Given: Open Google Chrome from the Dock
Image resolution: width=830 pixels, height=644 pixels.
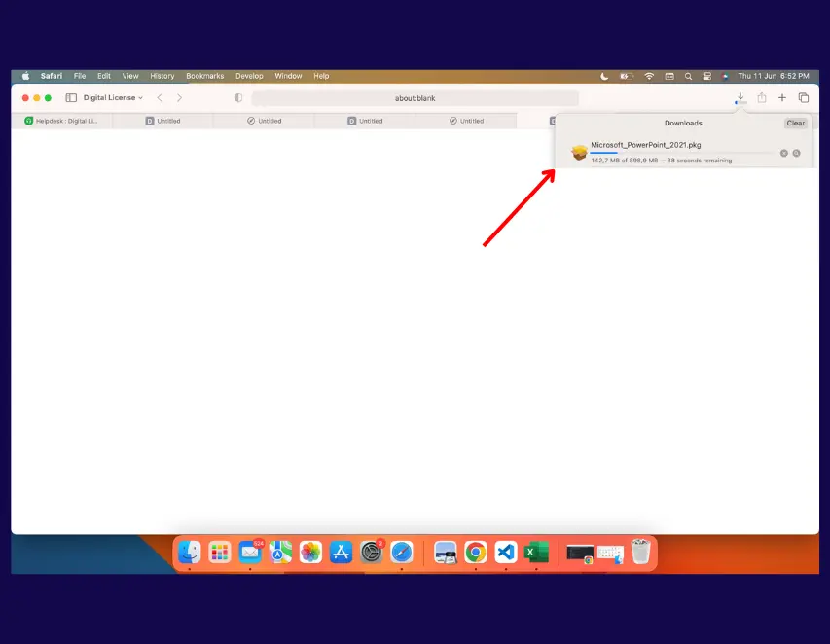Looking at the screenshot, I should (x=476, y=553).
